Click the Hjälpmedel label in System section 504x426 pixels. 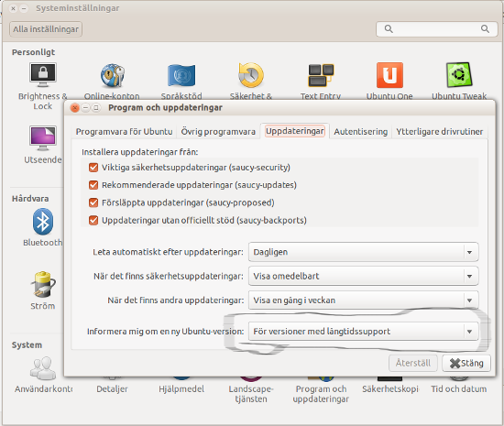[x=181, y=389]
